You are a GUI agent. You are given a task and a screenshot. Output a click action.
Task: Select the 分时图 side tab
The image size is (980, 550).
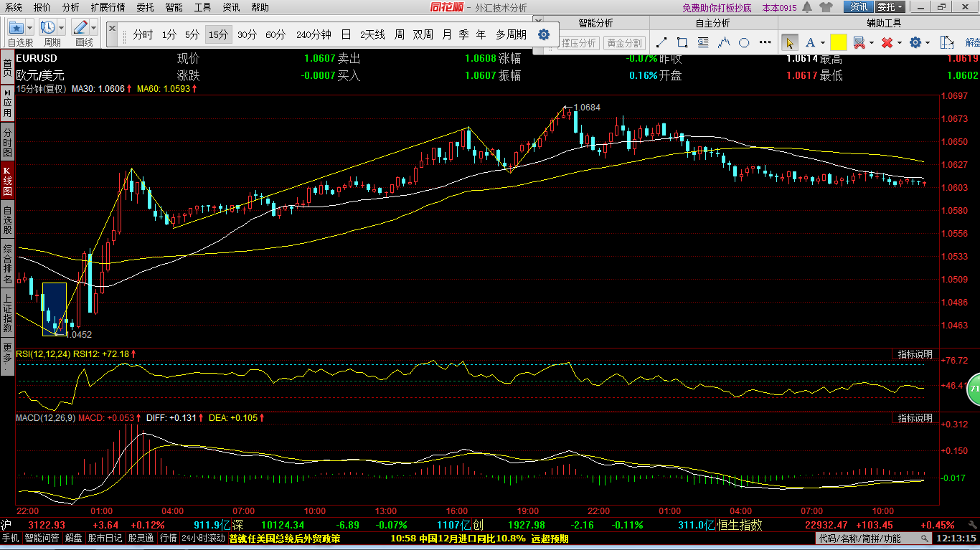7,143
